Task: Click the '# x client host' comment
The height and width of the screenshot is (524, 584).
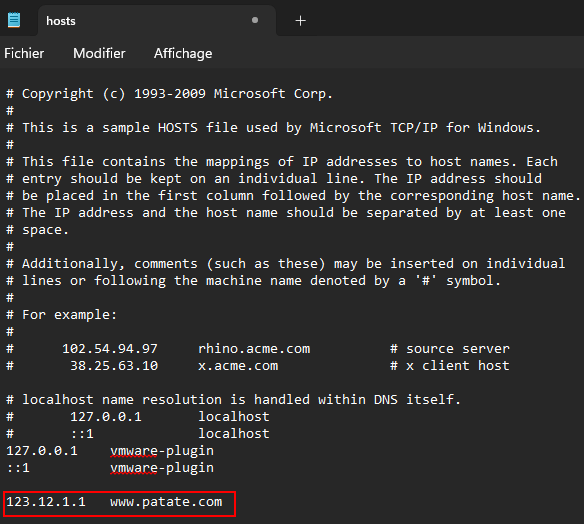Action: point(450,366)
